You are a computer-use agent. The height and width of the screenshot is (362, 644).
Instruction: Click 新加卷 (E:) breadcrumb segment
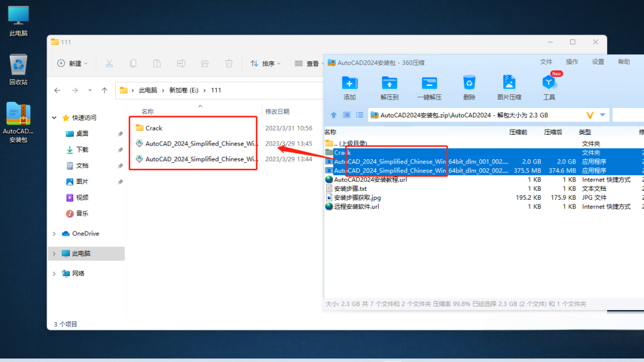point(184,91)
